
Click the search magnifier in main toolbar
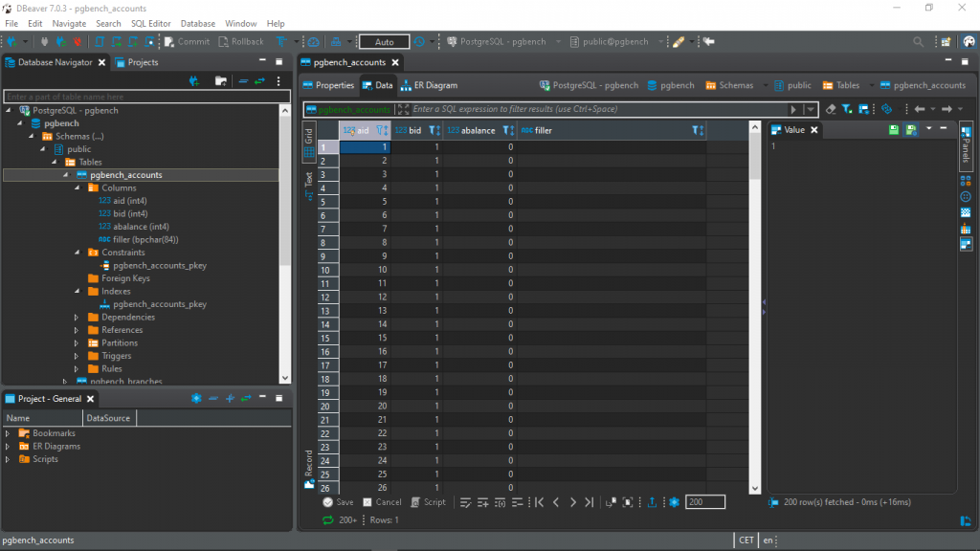919,42
